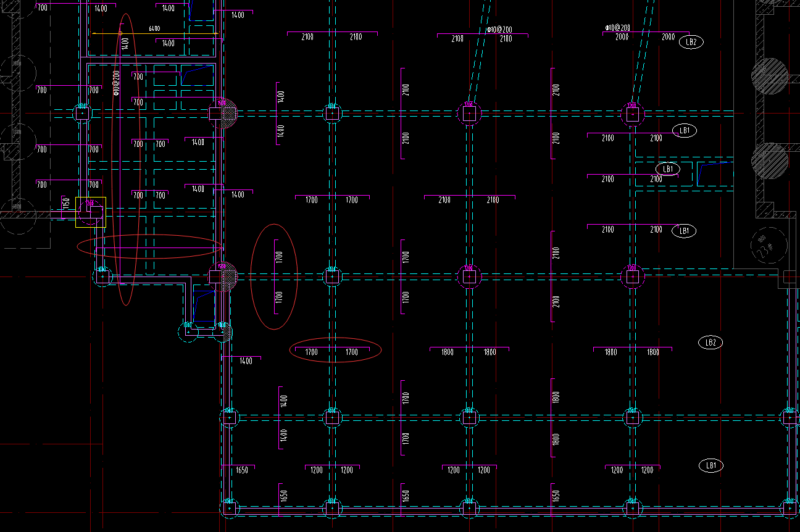Select the horizontal 1650 dimension text
Image resolution: width=800 pixels, height=532 pixels.
pos(242,470)
